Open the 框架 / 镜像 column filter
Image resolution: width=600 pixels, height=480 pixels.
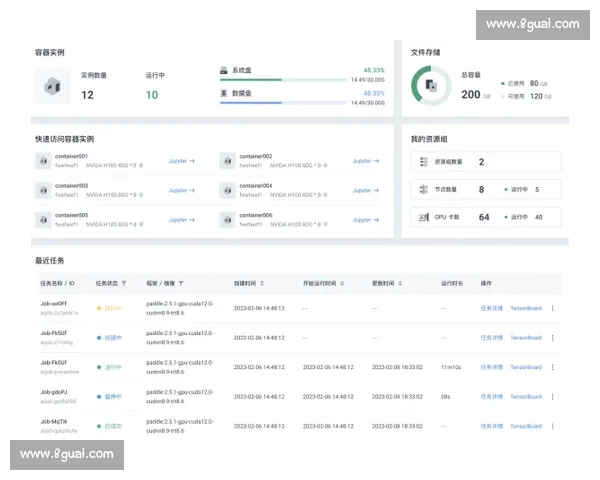pos(181,284)
